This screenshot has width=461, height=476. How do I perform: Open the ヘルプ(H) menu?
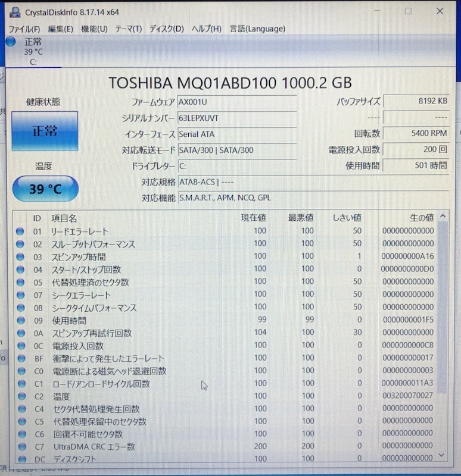(x=206, y=29)
